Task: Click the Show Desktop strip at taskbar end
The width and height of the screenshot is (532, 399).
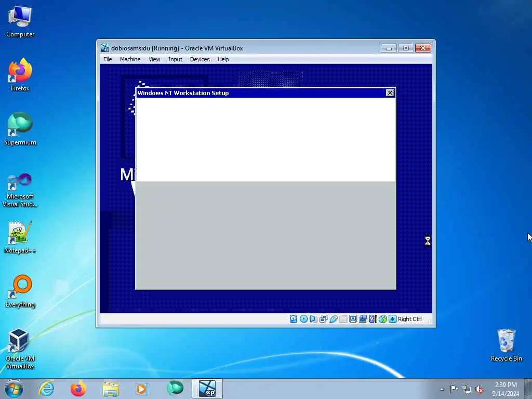Action: click(x=529, y=389)
